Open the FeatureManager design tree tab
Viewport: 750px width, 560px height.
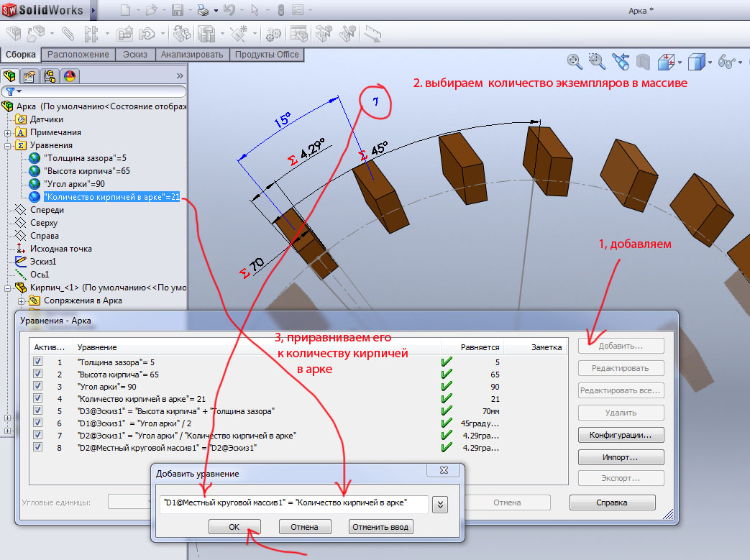click(11, 76)
